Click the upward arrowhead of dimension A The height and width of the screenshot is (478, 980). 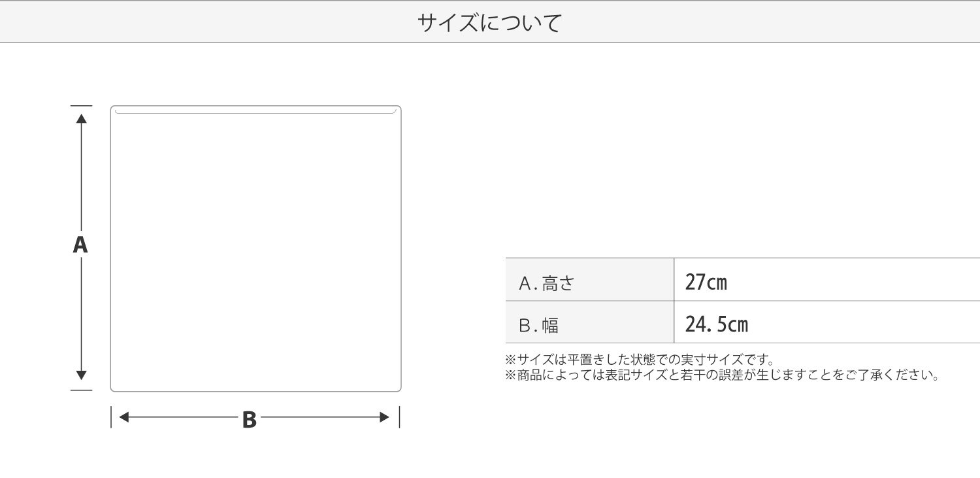point(81,118)
